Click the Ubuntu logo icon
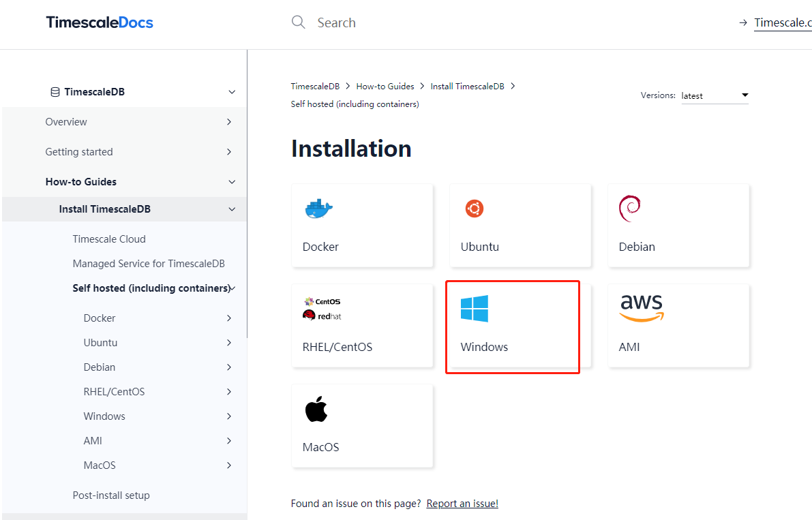 pos(475,209)
